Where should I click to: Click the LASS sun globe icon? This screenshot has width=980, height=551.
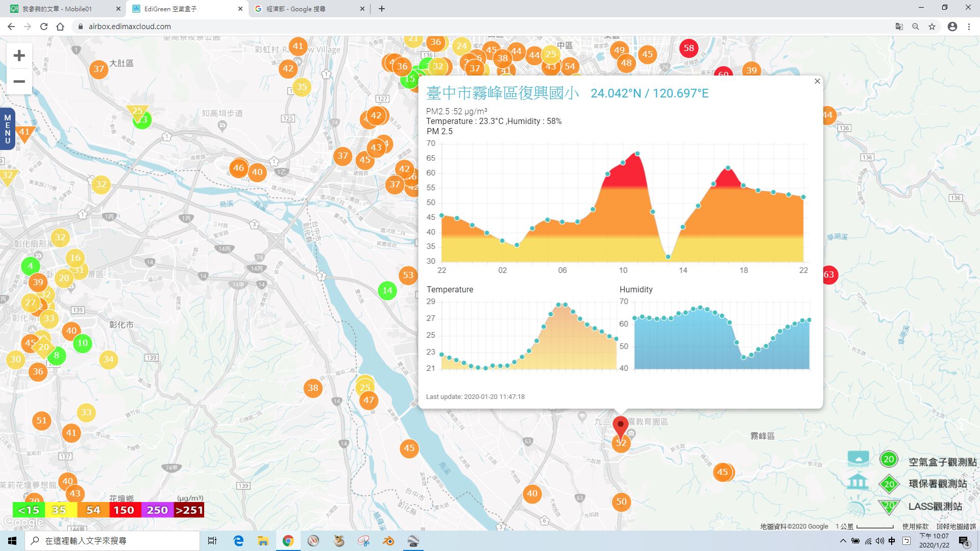(x=858, y=507)
